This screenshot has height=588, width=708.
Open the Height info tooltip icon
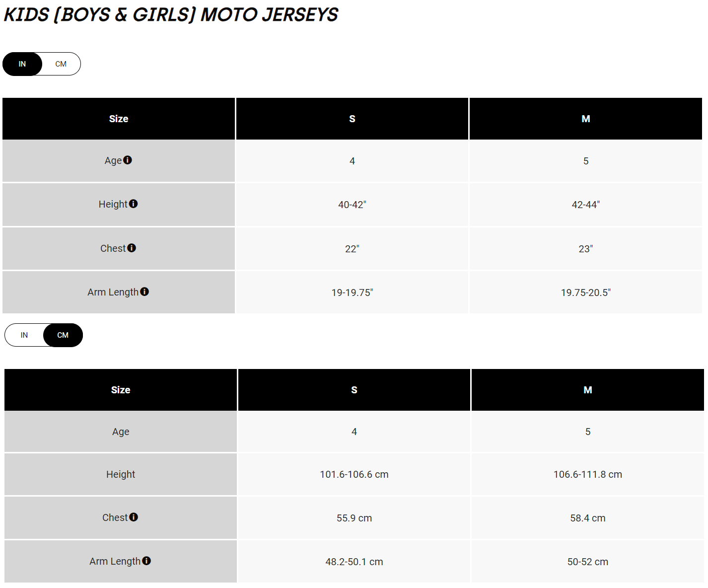click(134, 204)
